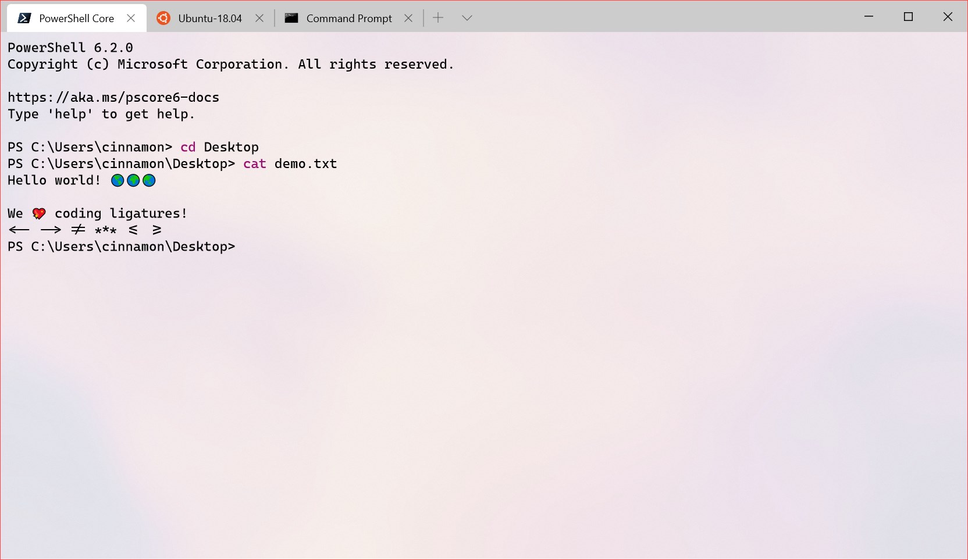This screenshot has width=968, height=560.
Task: Click the PowerShell icon on the first tab
Action: [x=24, y=17]
